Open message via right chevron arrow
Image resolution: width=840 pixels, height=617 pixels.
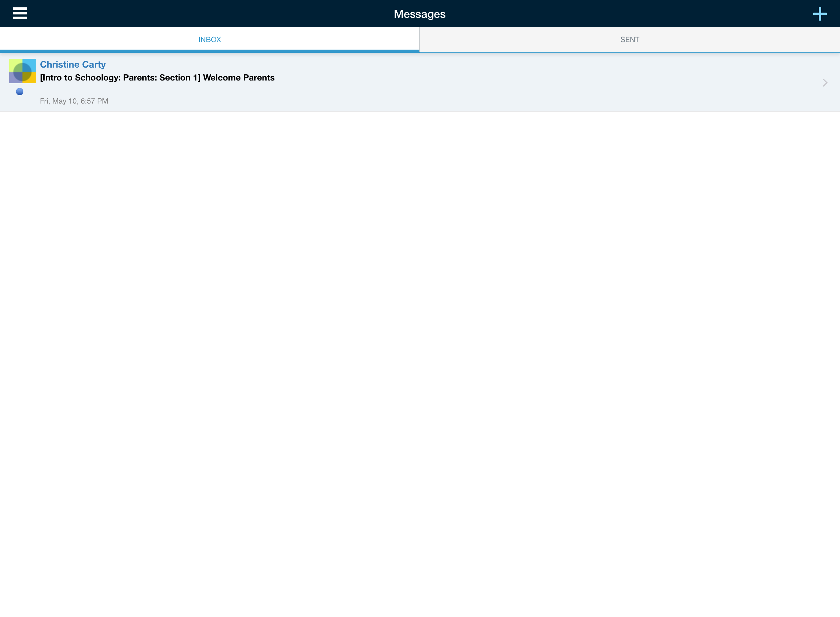(x=825, y=83)
